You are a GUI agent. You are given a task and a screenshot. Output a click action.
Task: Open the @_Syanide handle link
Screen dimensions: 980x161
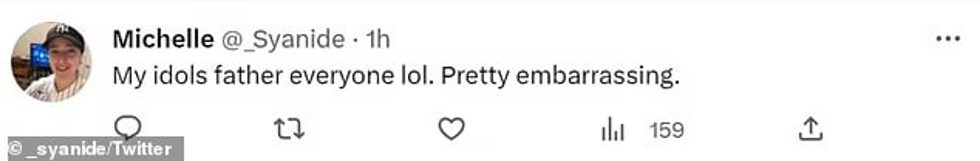[x=283, y=40]
